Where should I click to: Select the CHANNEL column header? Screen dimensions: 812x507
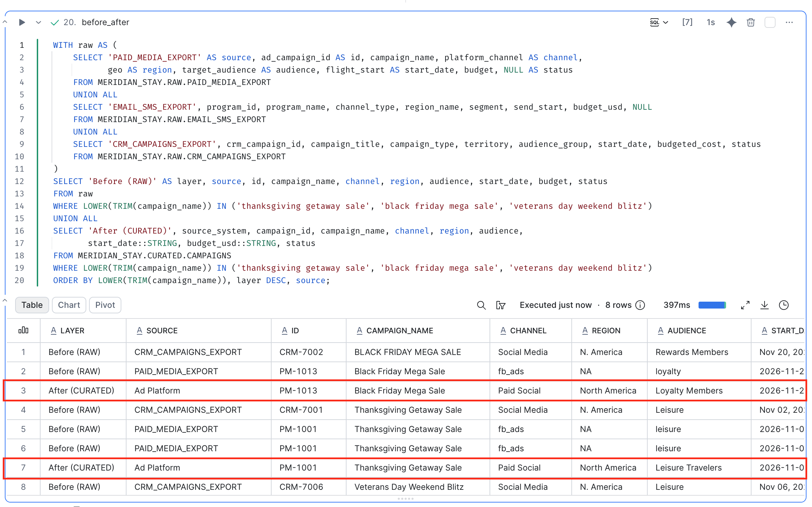[x=531, y=331]
